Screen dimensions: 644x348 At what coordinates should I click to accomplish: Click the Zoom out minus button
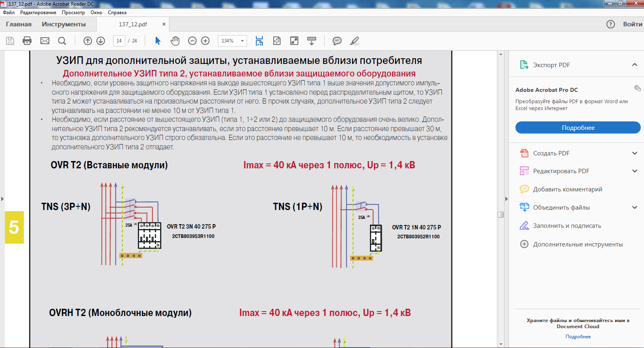pyautogui.click(x=192, y=41)
